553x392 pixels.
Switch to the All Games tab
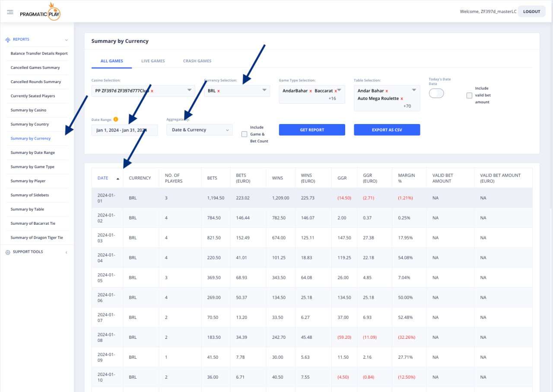[x=112, y=61]
